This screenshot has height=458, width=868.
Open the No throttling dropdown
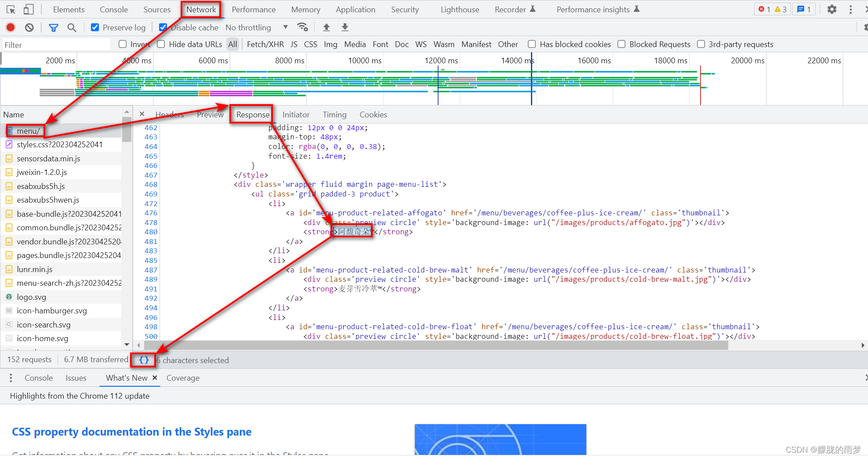click(257, 27)
